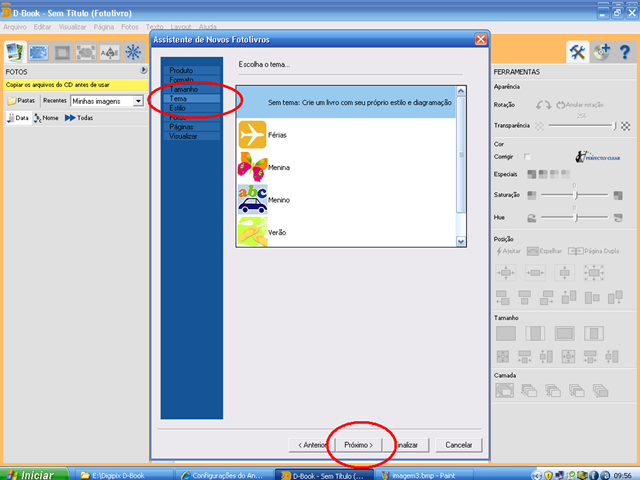
Task: Click the rotate left arrow icon
Action: 539,105
